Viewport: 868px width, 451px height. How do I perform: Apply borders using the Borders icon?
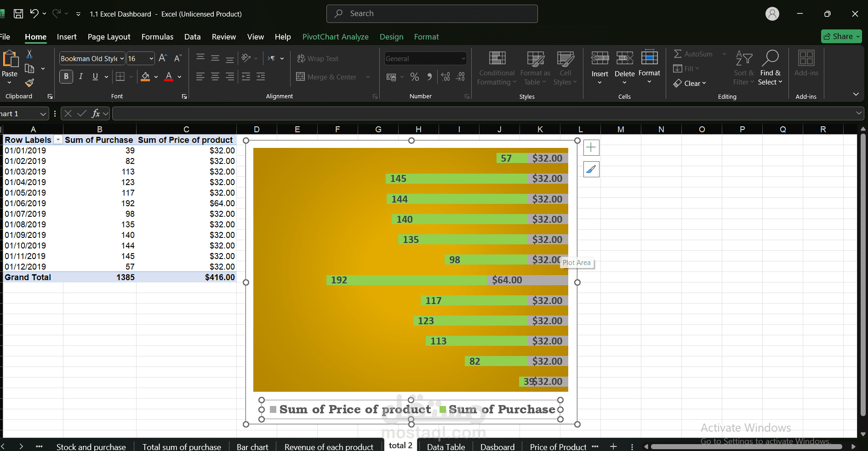point(120,77)
